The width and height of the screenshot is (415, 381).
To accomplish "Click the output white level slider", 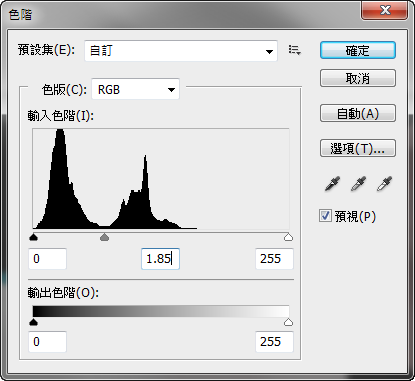I will tap(288, 322).
